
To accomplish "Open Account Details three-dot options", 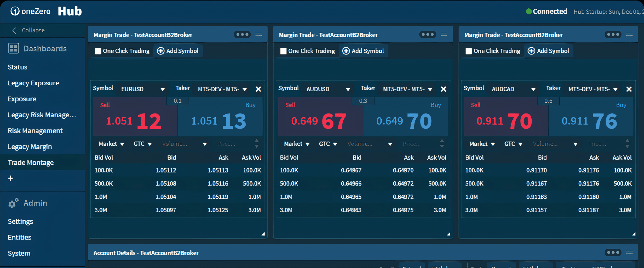I will [613, 253].
